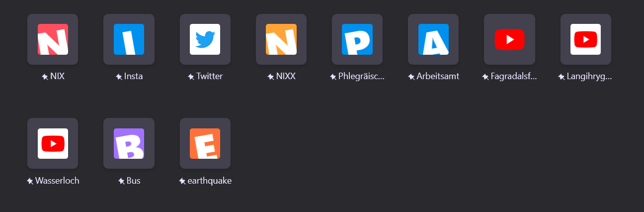
Task: Click the earthquake label text
Action: click(209, 181)
